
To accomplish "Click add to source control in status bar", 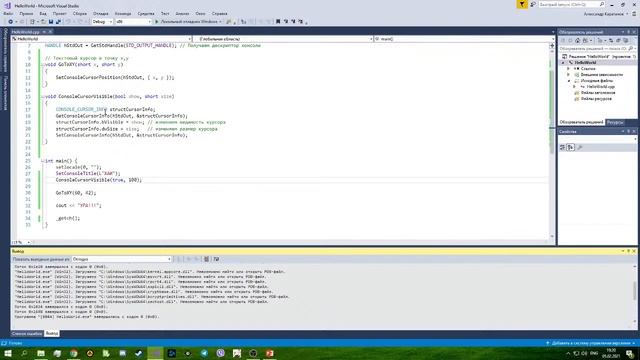I will (x=589, y=343).
